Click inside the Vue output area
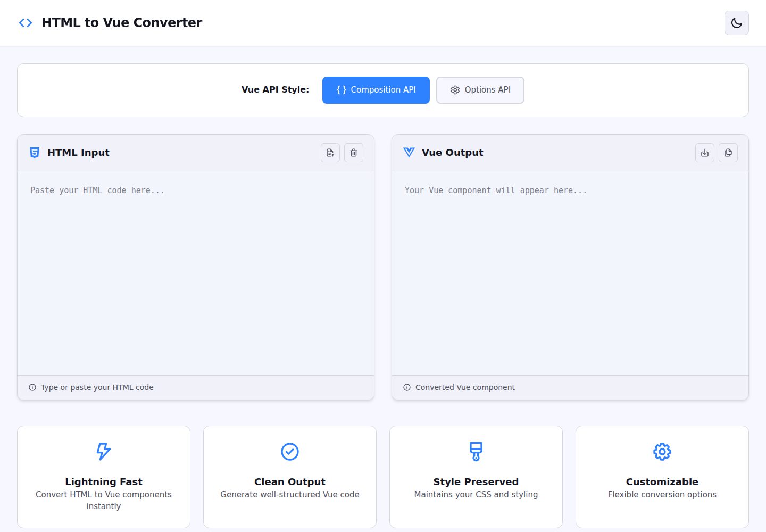 point(570,273)
